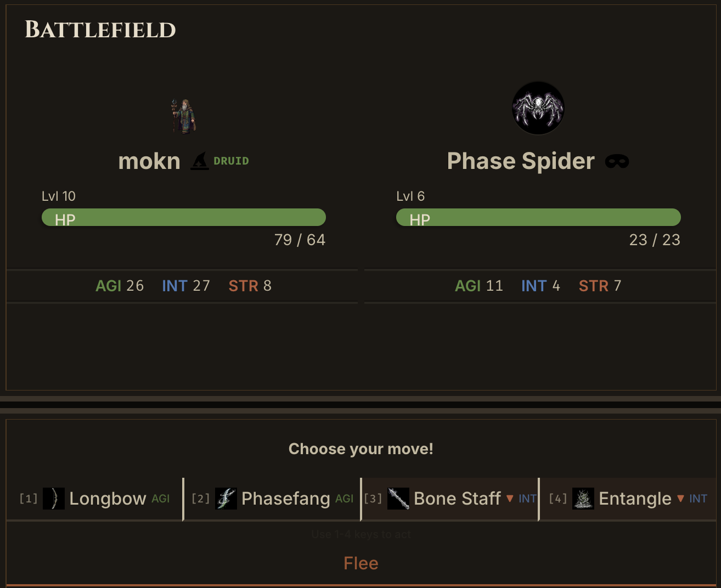Click the mokn druid character sprite

coord(183,116)
